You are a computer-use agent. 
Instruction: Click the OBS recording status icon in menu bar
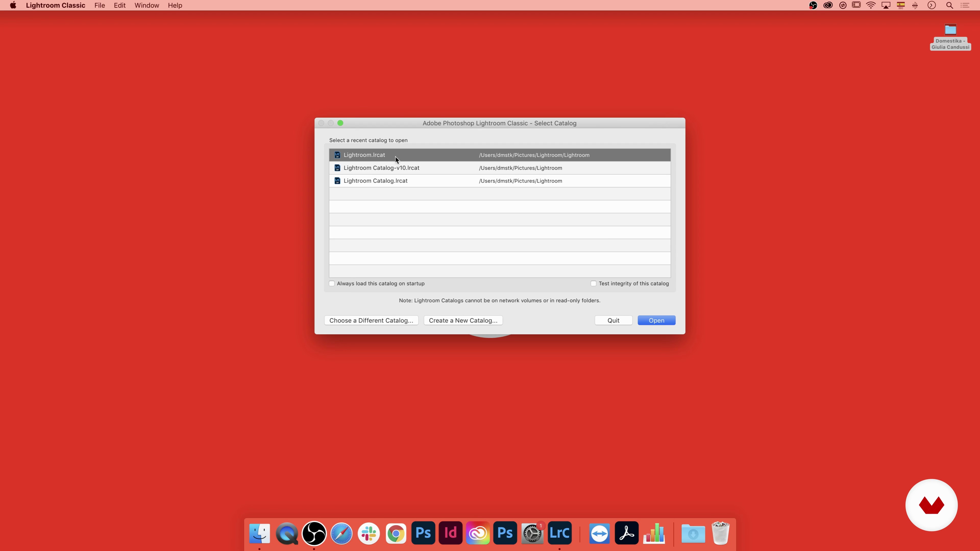point(813,5)
